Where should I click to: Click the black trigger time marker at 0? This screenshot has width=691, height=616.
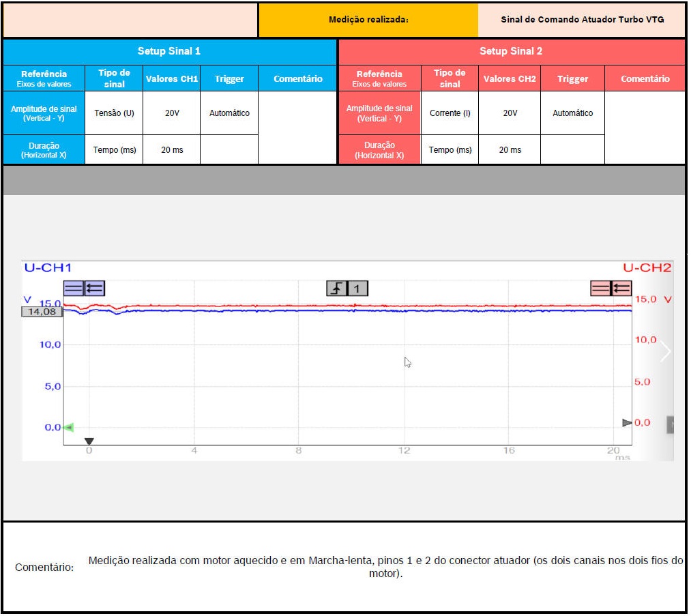[89, 441]
